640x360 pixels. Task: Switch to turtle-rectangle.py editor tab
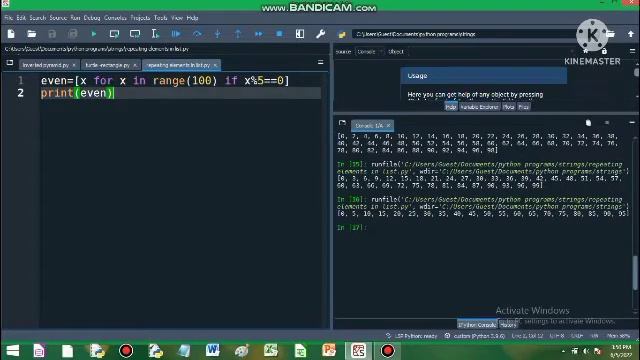coord(107,65)
